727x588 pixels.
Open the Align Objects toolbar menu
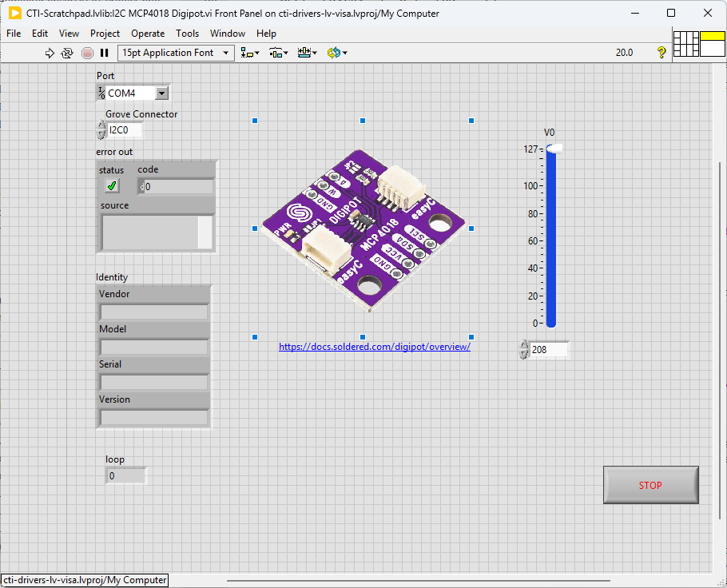click(x=250, y=53)
